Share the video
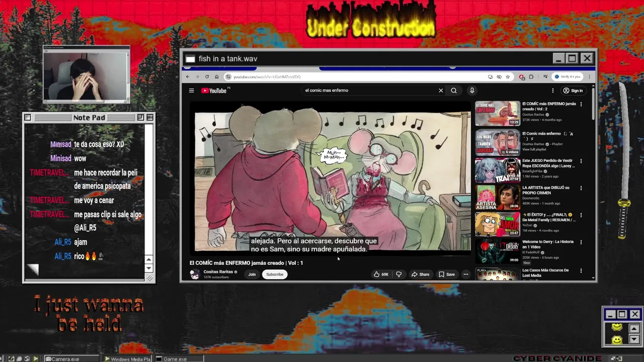Viewport: 644px width, 362px height. click(x=420, y=275)
